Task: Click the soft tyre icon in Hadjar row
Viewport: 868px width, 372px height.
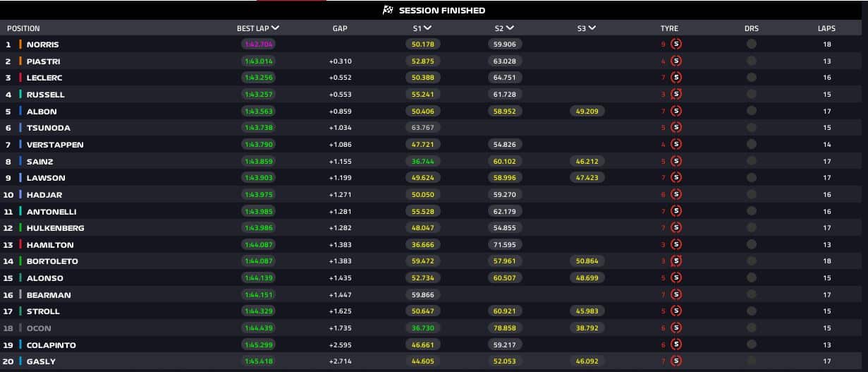Action: 676,195
